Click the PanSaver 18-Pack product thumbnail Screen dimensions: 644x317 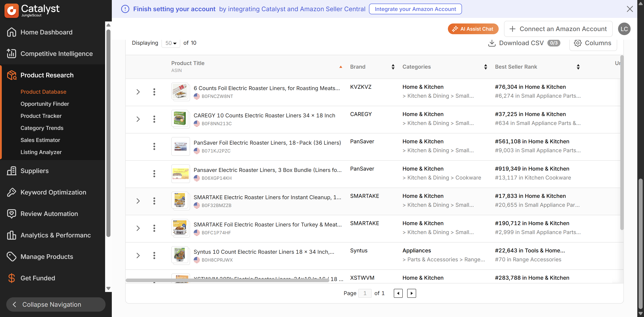pyautogui.click(x=180, y=146)
